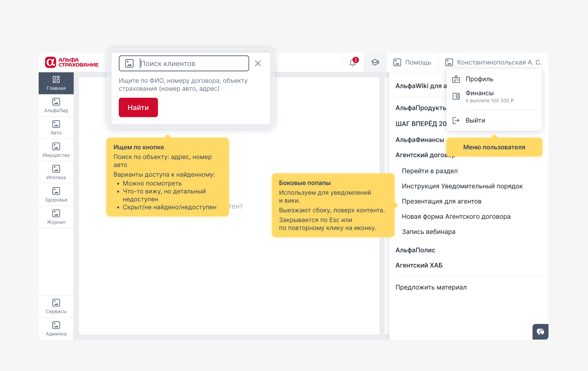Expand the Агентский ХАБ section

coord(419,265)
